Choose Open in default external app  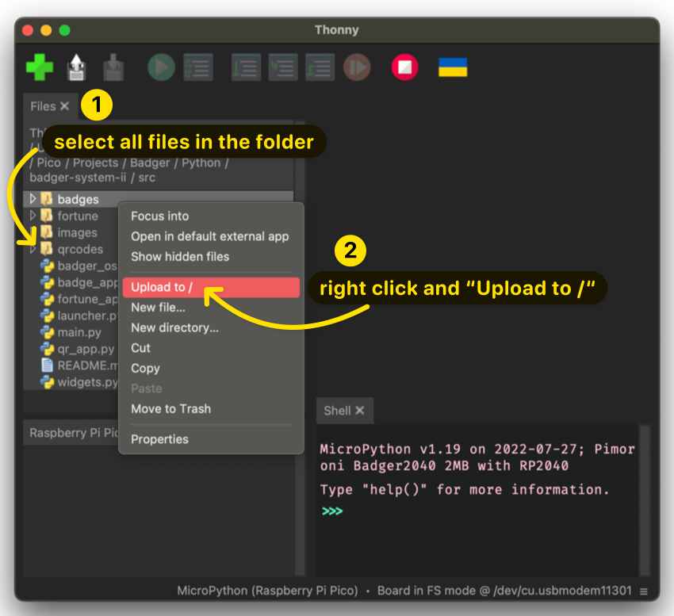(x=211, y=236)
